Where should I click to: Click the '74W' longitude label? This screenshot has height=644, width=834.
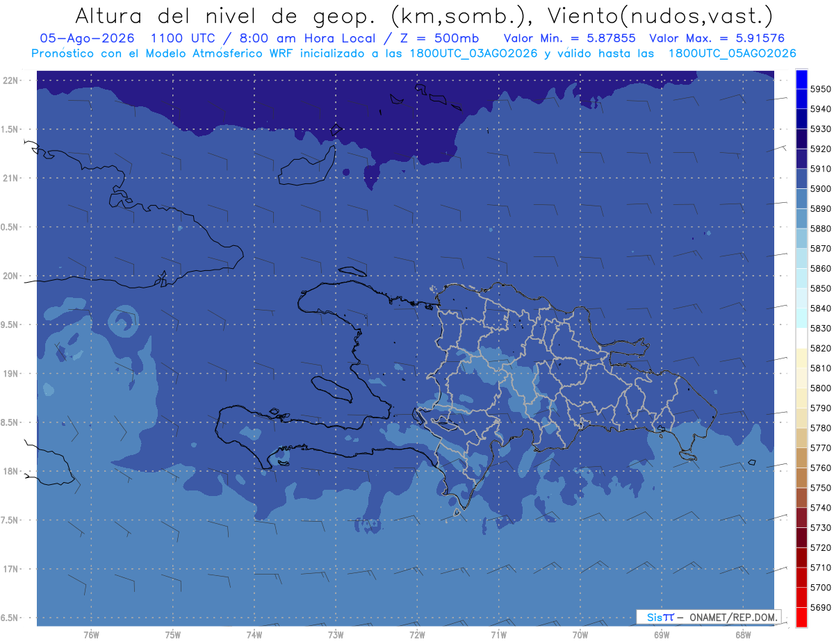pyautogui.click(x=254, y=635)
